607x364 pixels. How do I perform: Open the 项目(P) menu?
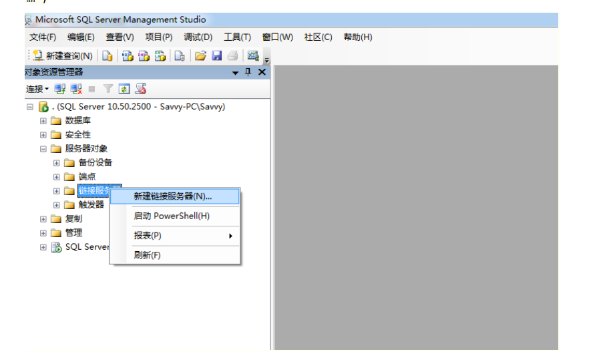(159, 37)
